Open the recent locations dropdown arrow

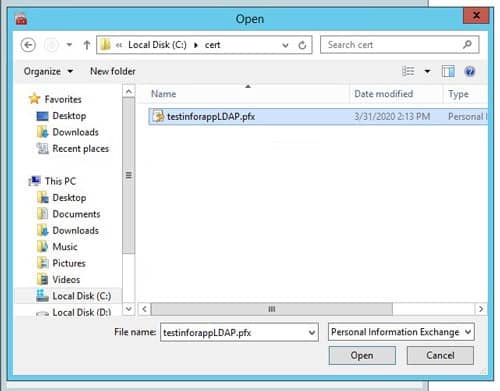tap(69, 45)
